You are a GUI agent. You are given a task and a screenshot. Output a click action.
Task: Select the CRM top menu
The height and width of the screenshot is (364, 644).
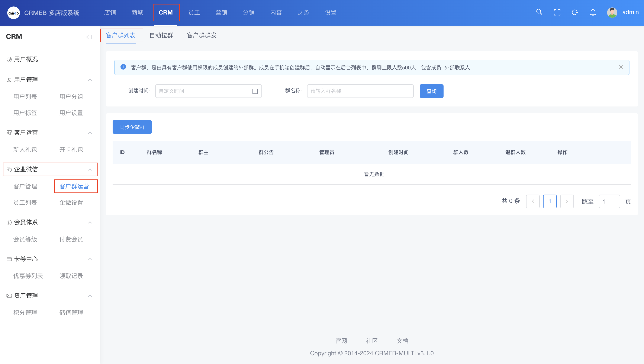click(166, 13)
